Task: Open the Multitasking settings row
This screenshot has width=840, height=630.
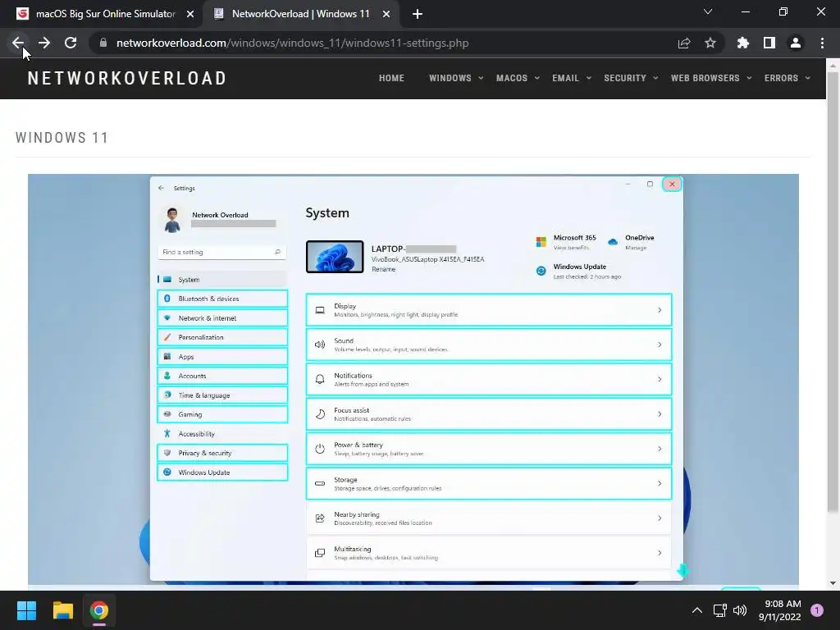Action: 489,553
